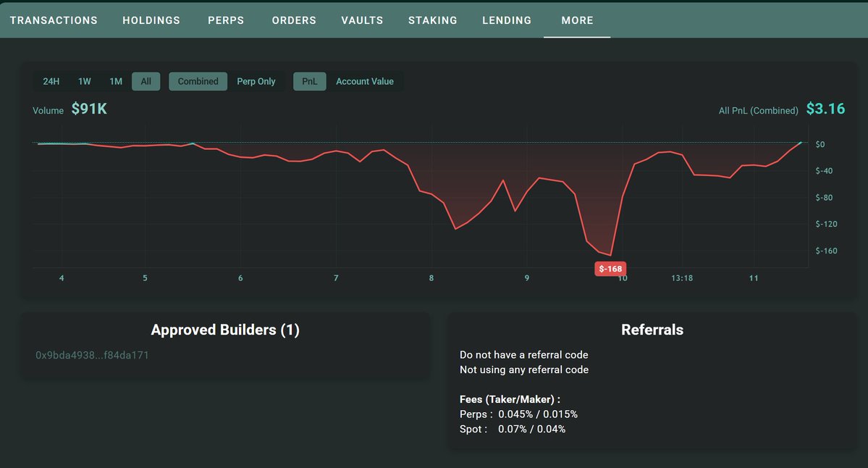Click the All PnL $3.16 value
This screenshot has width=868, height=468.
(826, 109)
